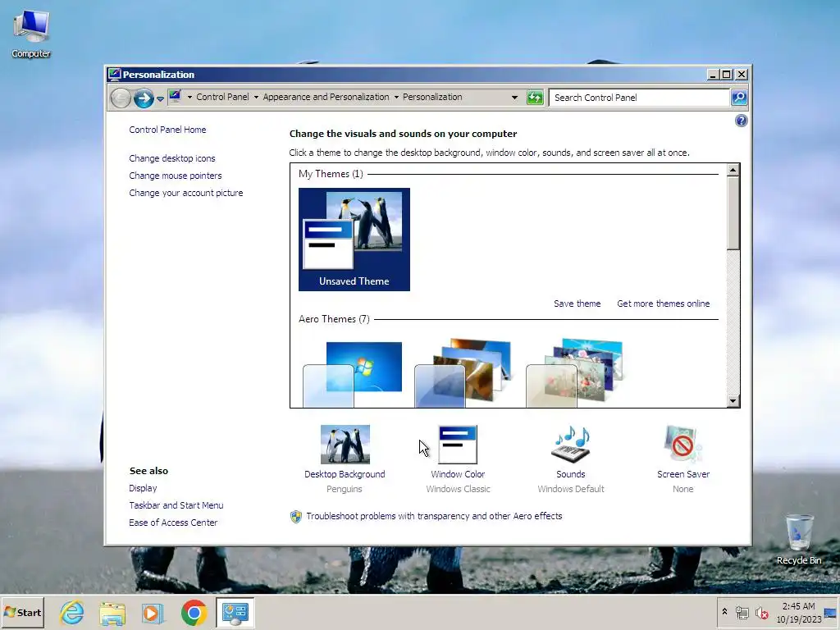Viewport: 840px width, 630px height.
Task: Click the grayed back arrow button
Action: pos(121,98)
